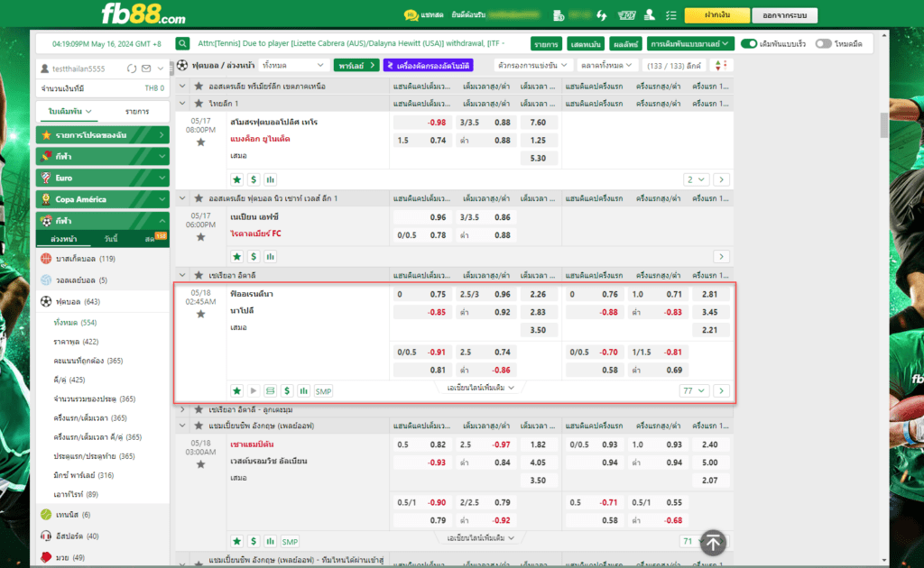924x568 pixels.
Task: Click the odds sort arrows icon
Action: pyautogui.click(x=720, y=65)
